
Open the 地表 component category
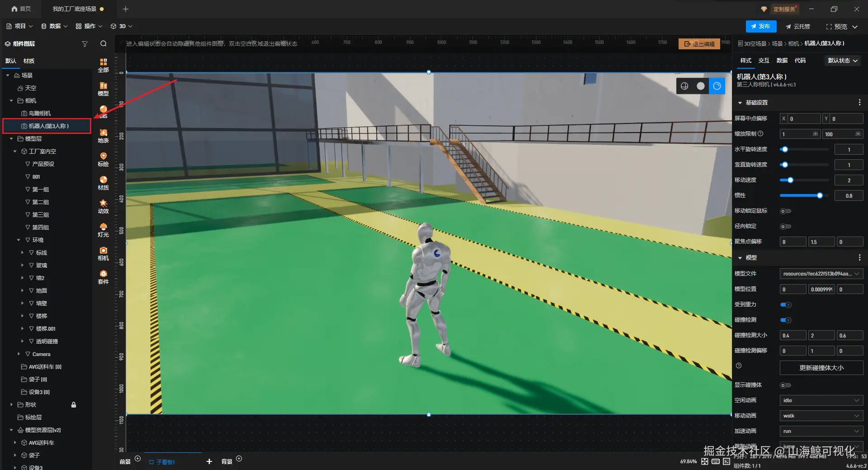coord(104,136)
